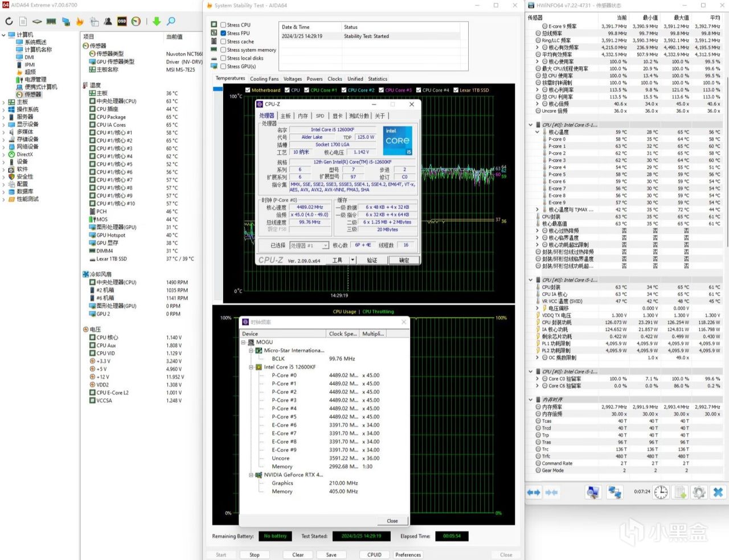
Task: Uncheck the Stress FPU checkbox
Action: click(x=223, y=33)
